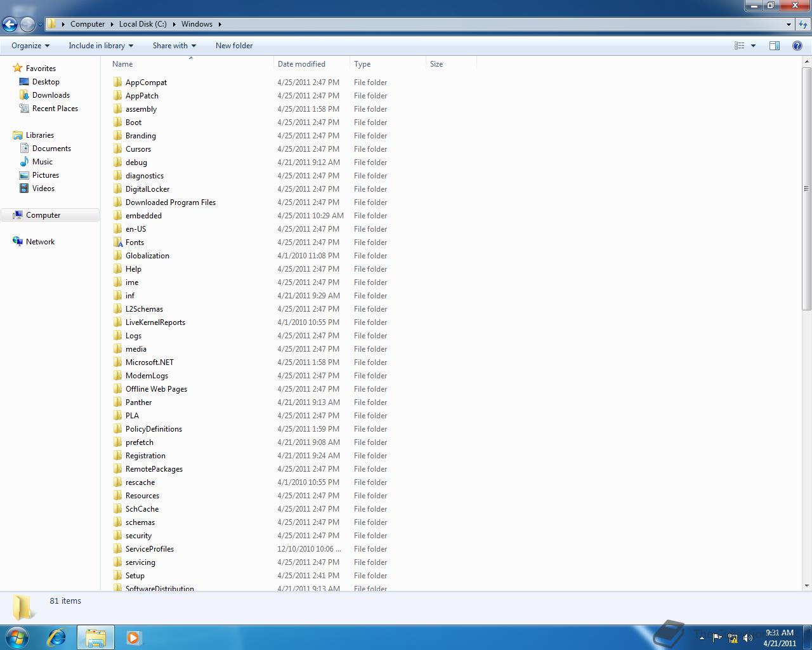Click the Back navigation arrow

pos(10,24)
